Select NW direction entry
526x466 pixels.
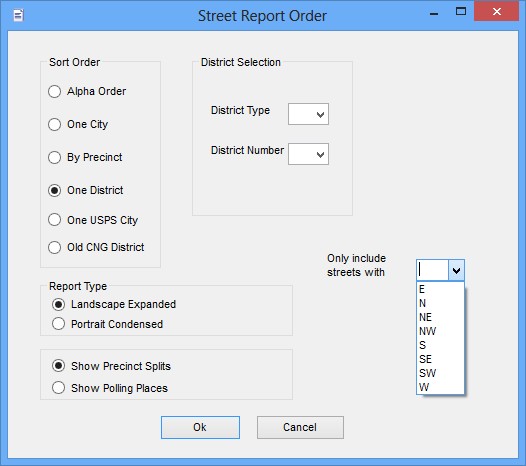click(x=440, y=331)
